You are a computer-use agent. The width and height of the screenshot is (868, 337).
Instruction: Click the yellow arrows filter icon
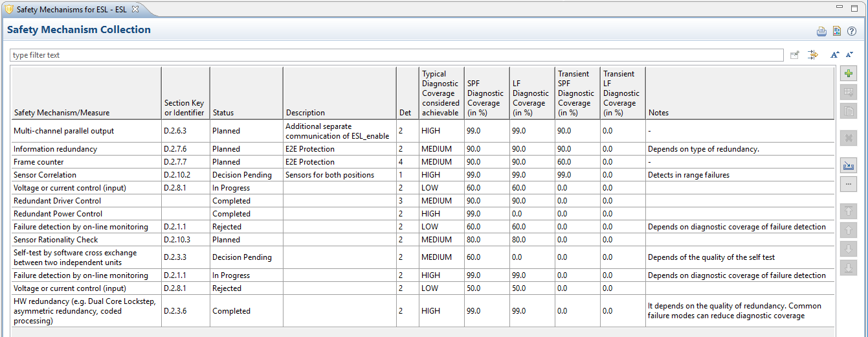pos(813,55)
